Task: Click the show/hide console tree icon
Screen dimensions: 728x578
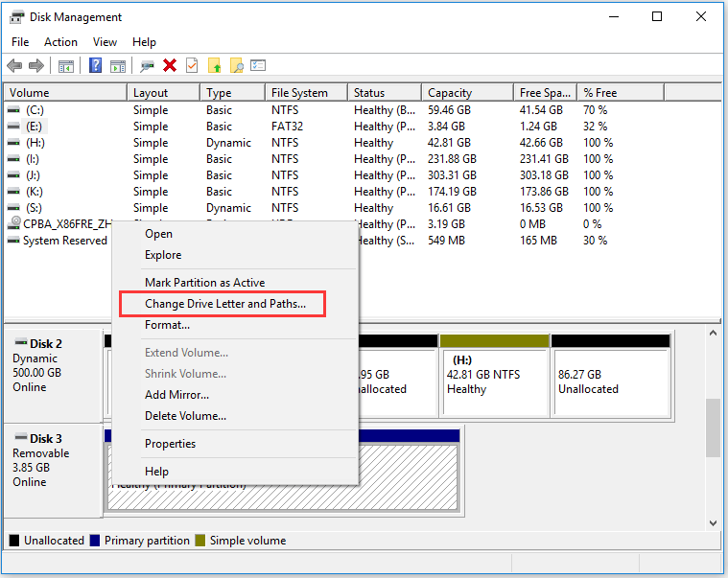Action: (66, 65)
